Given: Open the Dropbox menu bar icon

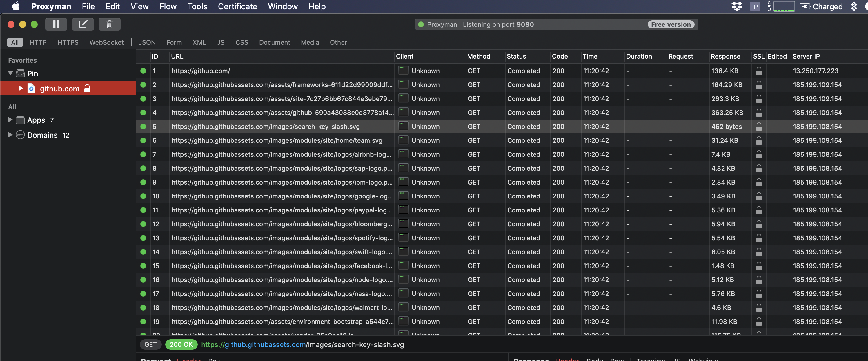Looking at the screenshot, I should [x=737, y=6].
